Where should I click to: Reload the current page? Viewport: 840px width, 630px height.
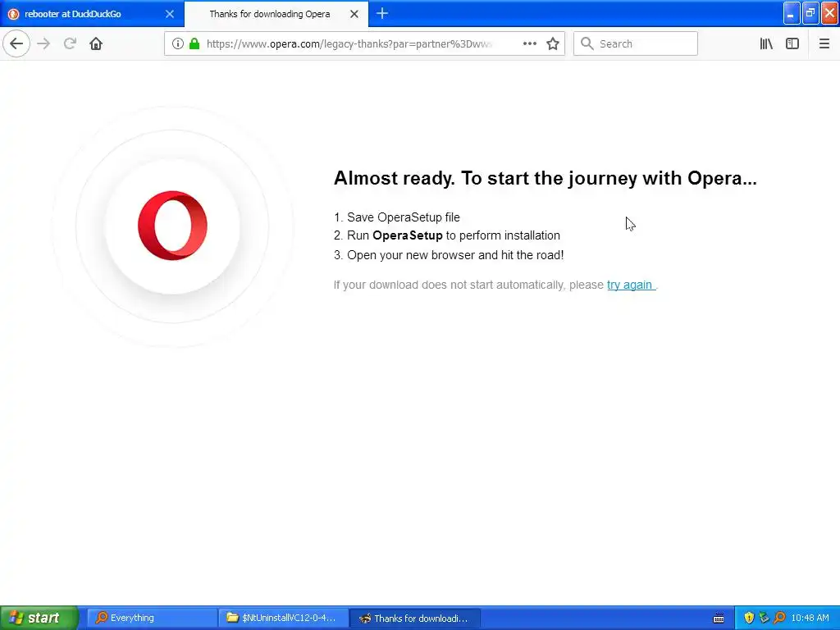pos(70,44)
